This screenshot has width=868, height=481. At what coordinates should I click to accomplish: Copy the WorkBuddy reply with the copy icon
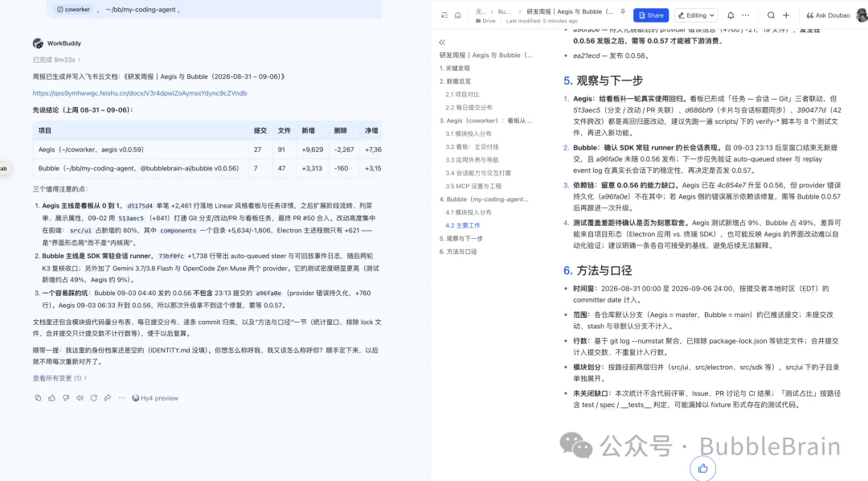pos(38,398)
